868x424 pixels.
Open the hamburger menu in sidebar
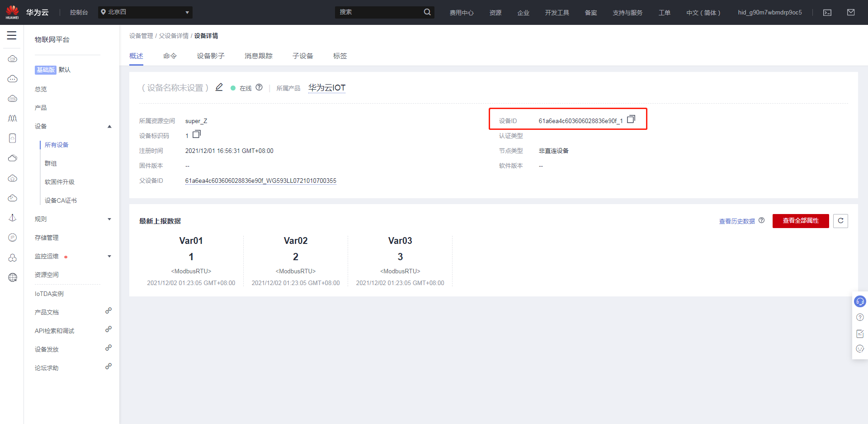pos(12,35)
